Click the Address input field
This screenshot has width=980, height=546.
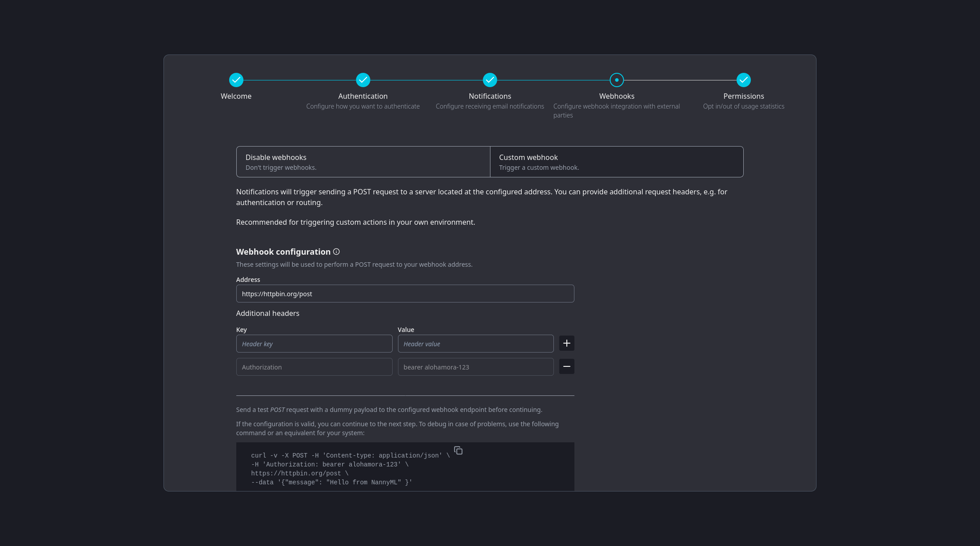(x=405, y=294)
